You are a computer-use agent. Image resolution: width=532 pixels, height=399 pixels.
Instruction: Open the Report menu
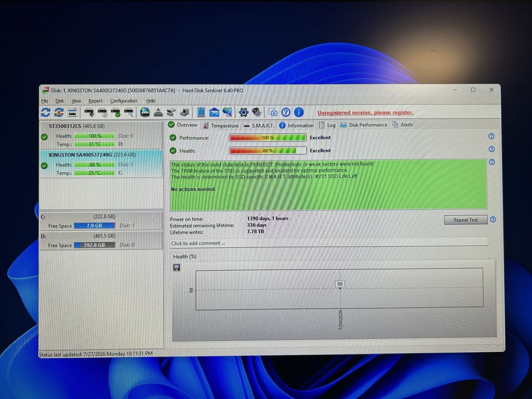click(x=95, y=101)
